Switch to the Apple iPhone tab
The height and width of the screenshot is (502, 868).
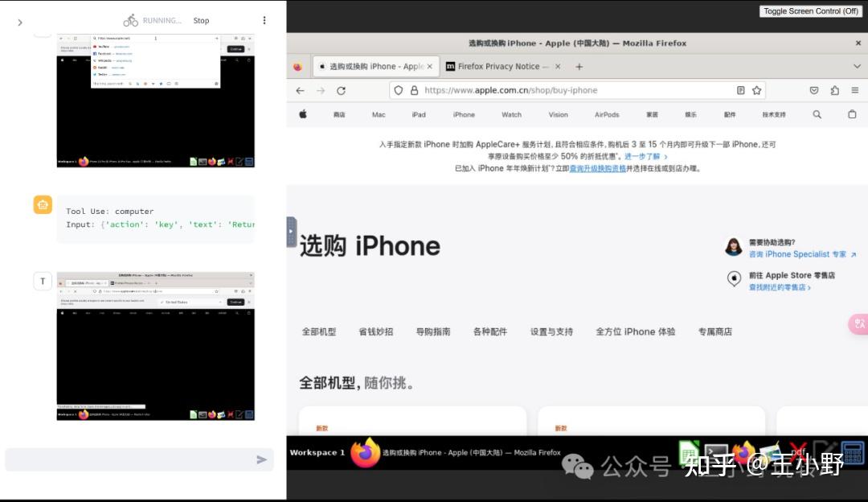(x=376, y=67)
